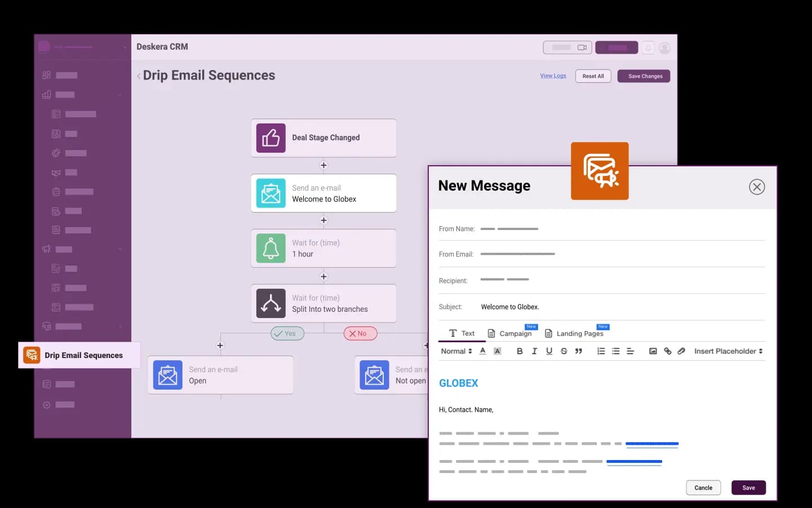Click the GLOBEX heading in the message body

point(459,383)
